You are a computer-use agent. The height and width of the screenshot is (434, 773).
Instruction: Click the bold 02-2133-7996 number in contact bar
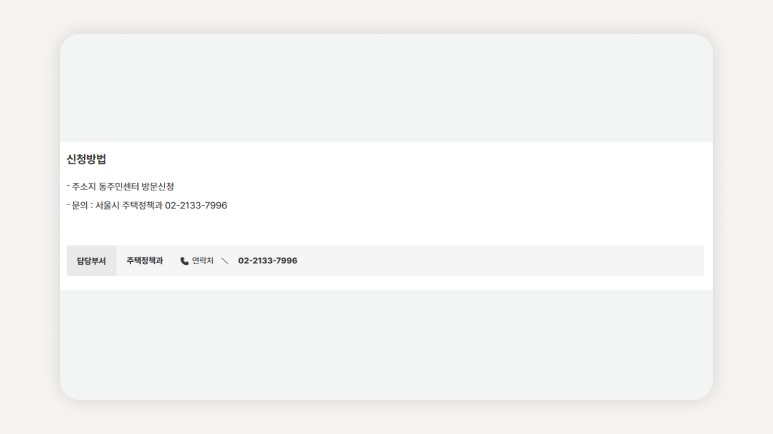268,260
